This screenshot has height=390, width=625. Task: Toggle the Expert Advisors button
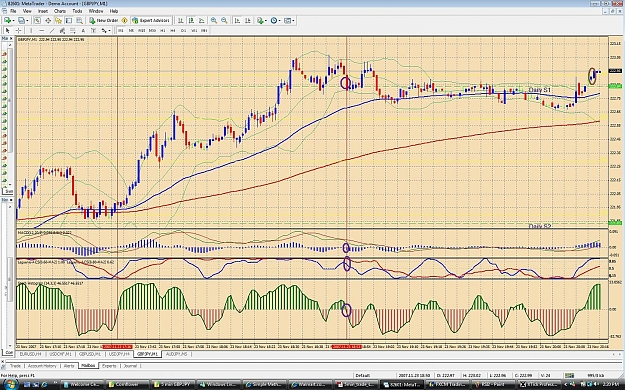pos(151,20)
